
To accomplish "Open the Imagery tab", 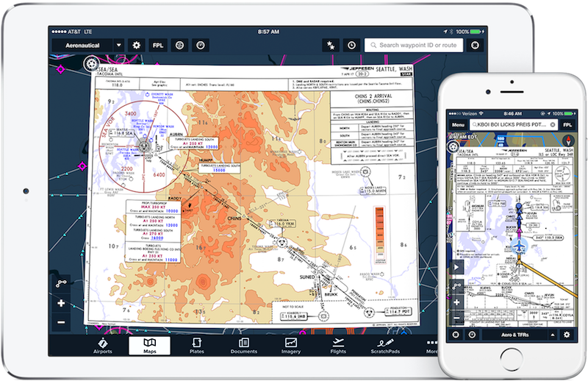I will point(291,346).
